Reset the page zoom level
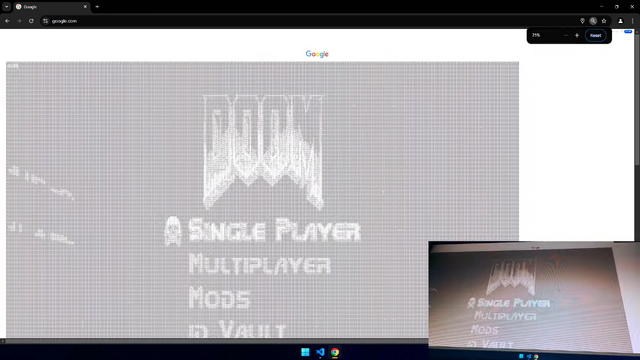This screenshot has height=360, width=640. (596, 36)
